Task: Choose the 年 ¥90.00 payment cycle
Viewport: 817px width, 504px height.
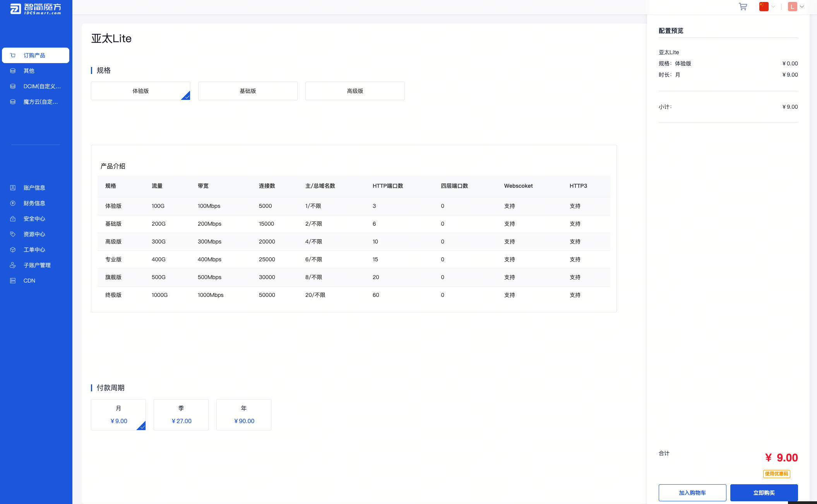Action: pyautogui.click(x=244, y=415)
